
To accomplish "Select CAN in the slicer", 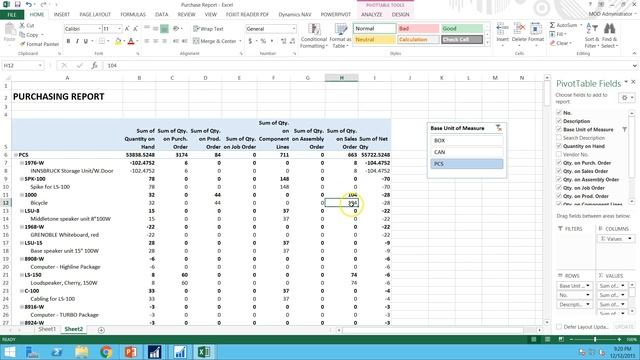I will [467, 152].
